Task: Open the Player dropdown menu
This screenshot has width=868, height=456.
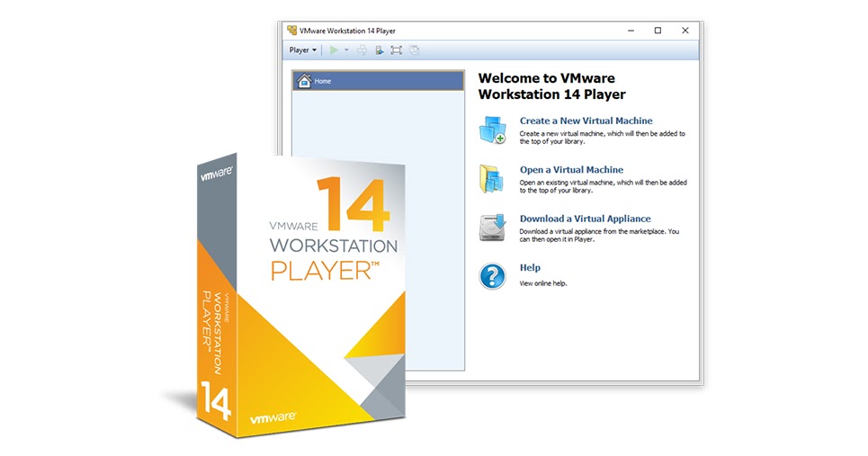Action: point(303,49)
